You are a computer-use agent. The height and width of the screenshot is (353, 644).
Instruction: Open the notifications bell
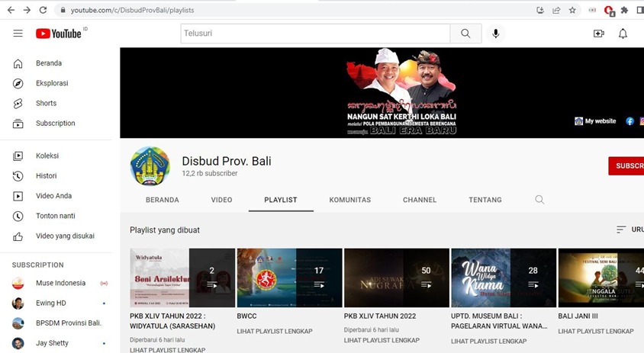[x=623, y=34]
